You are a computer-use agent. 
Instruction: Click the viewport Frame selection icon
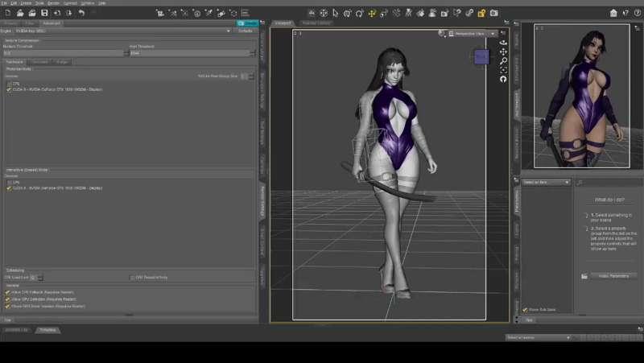point(503,70)
